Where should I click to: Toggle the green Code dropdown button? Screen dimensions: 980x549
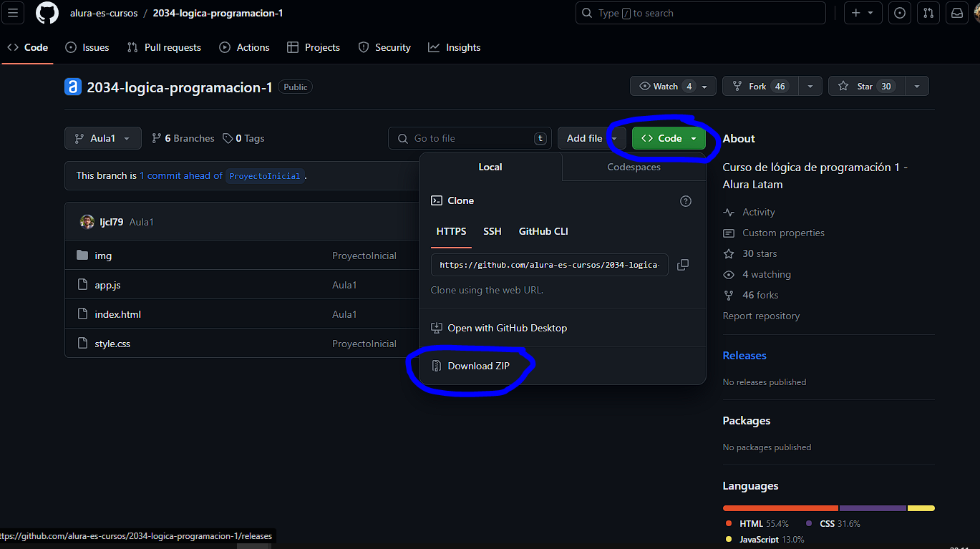pyautogui.click(x=669, y=138)
